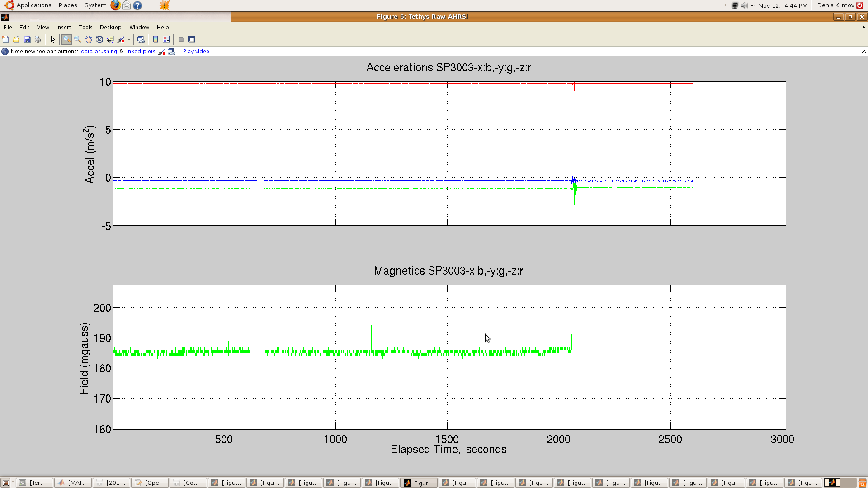The width and height of the screenshot is (868, 488).
Task: Click the Link Plot toolbar icon
Action: [141, 40]
